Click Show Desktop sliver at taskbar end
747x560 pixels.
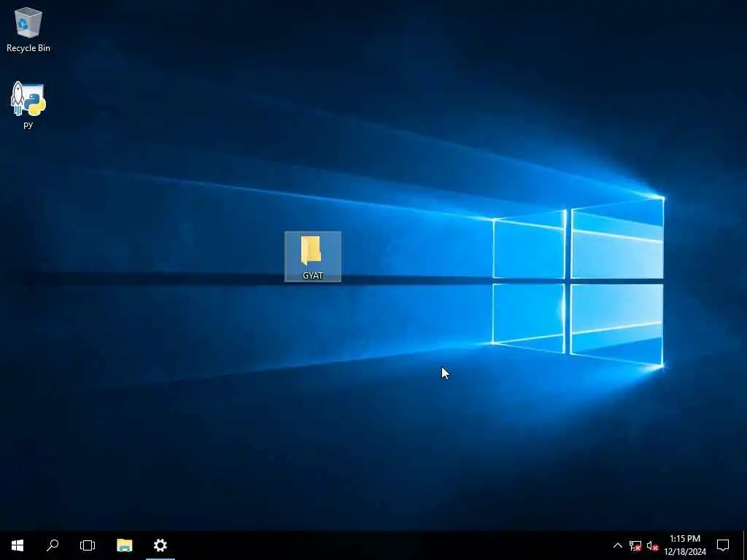[x=745, y=545]
